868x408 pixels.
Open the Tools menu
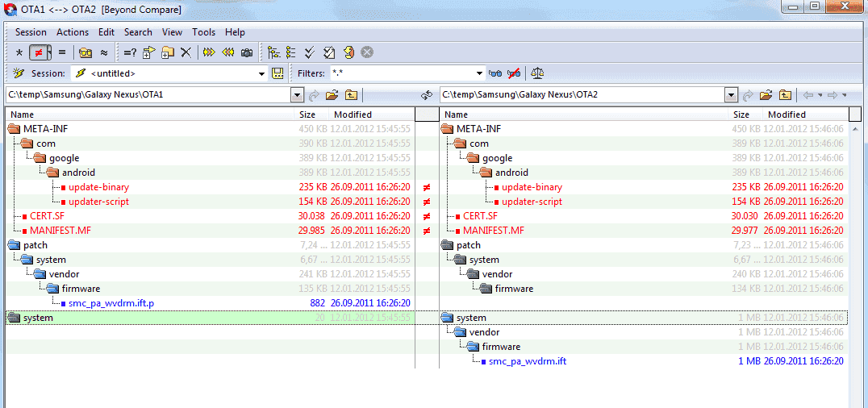point(204,32)
